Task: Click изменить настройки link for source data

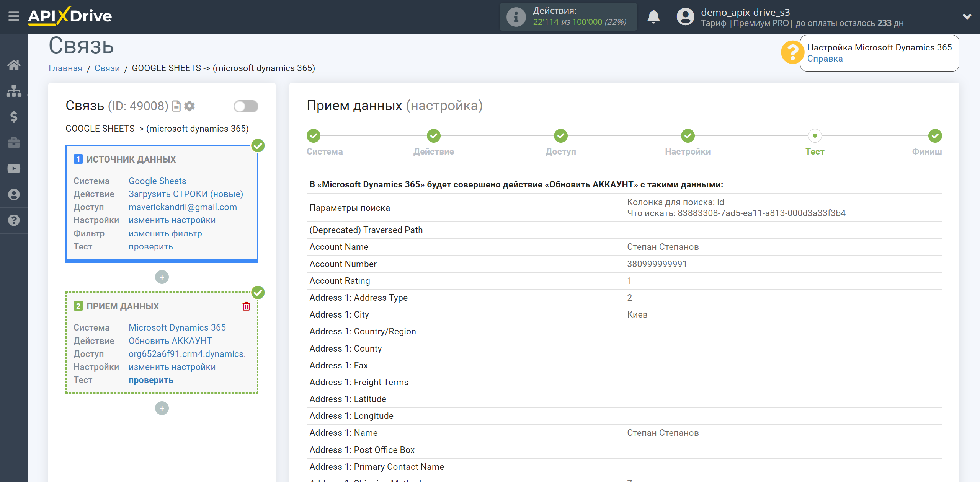Action: [x=172, y=220]
